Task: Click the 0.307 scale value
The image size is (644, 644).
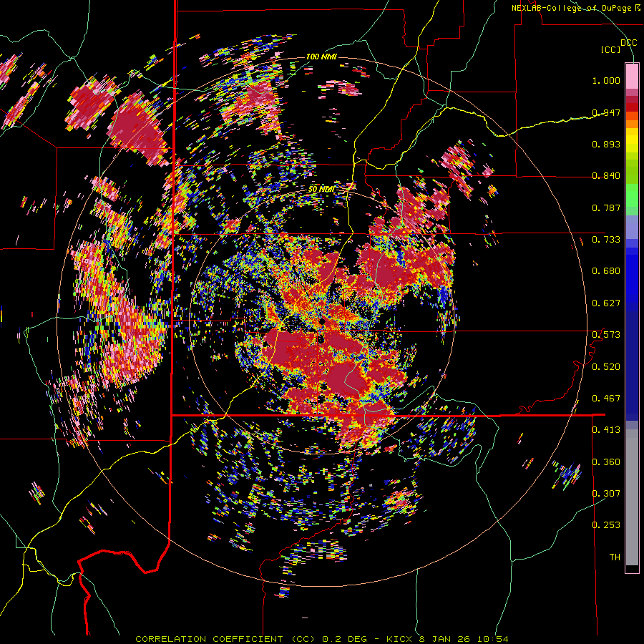Action: click(x=606, y=494)
